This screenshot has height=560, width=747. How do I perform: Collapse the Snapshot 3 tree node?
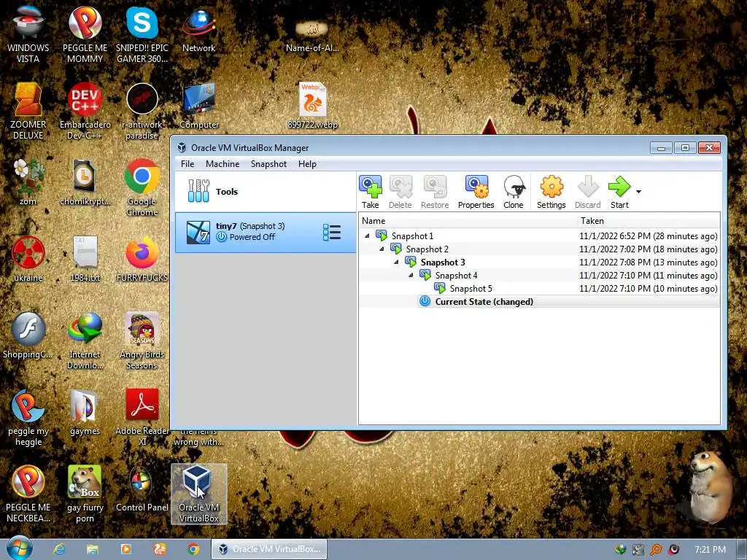point(396,262)
